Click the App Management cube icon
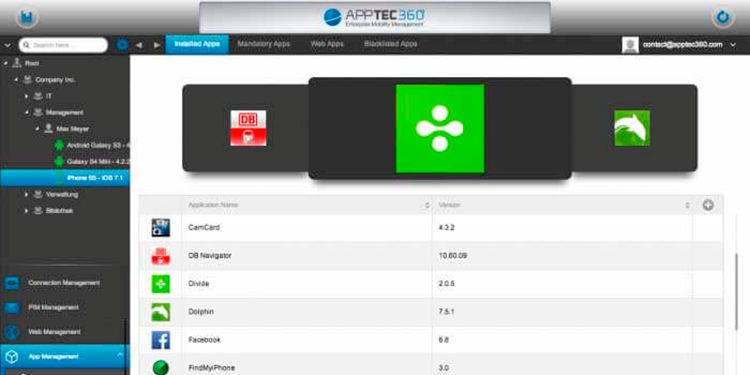 (11, 357)
